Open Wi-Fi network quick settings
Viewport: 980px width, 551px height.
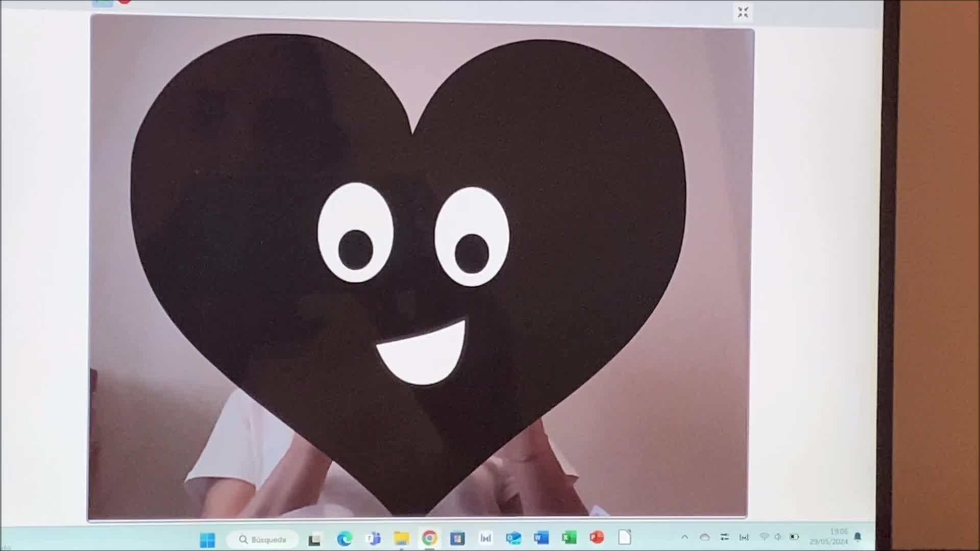pos(764,537)
